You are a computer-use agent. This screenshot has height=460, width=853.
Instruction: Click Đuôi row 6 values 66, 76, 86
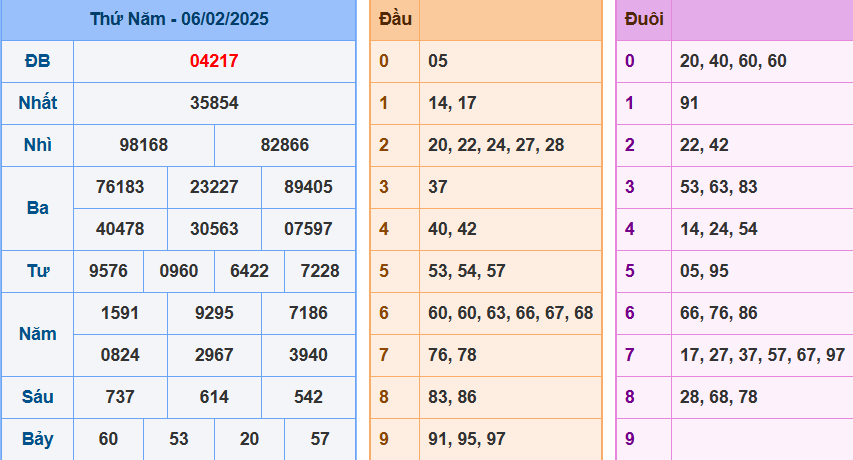719,313
